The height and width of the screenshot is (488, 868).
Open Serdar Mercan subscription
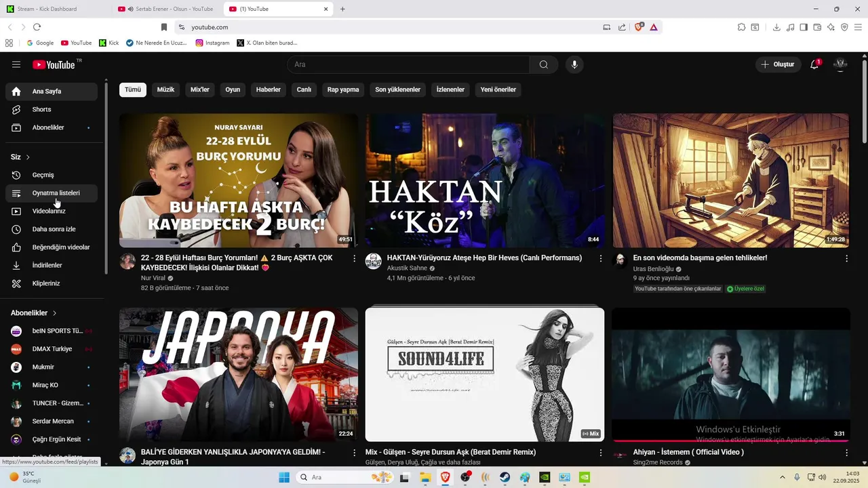(x=52, y=422)
